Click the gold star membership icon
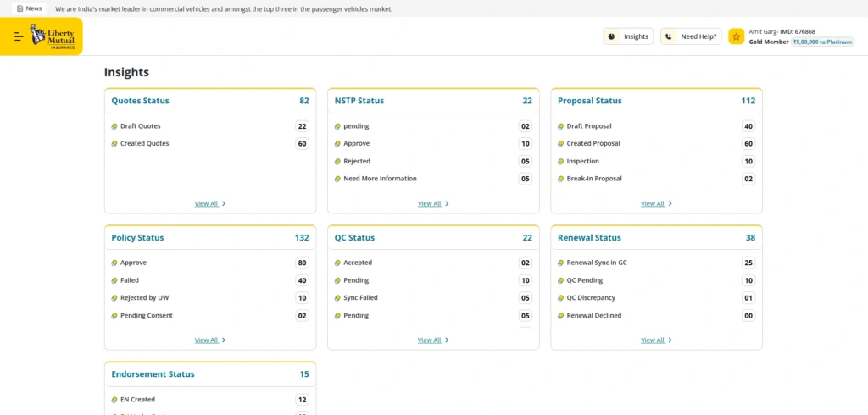868x415 pixels. click(736, 36)
